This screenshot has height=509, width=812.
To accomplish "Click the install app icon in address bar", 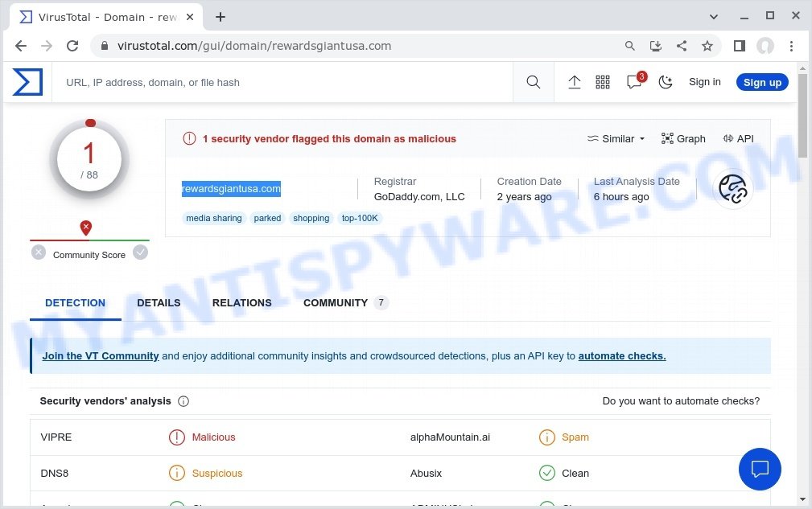I will point(656,46).
